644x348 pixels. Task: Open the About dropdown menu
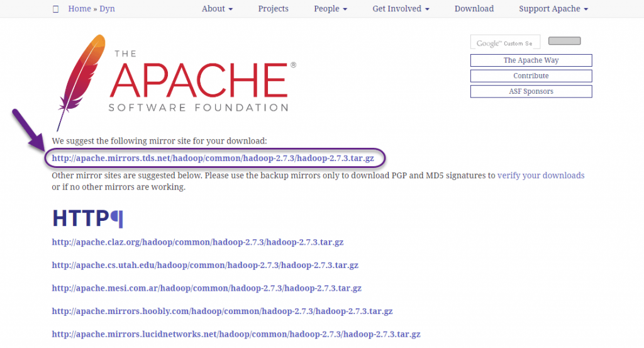(217, 9)
